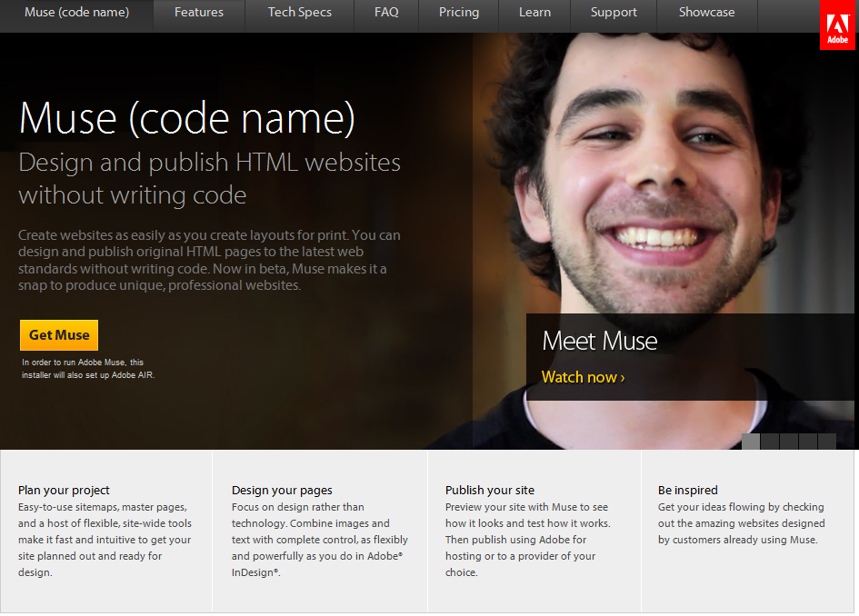Open the Features navigation tab
859x616 pixels.
(x=199, y=12)
